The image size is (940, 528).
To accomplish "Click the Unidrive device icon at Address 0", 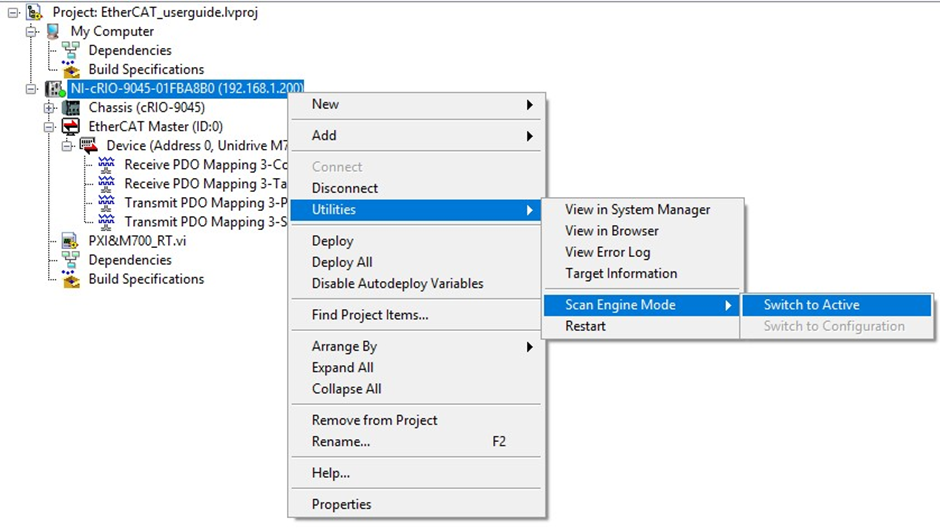I will 89,146.
